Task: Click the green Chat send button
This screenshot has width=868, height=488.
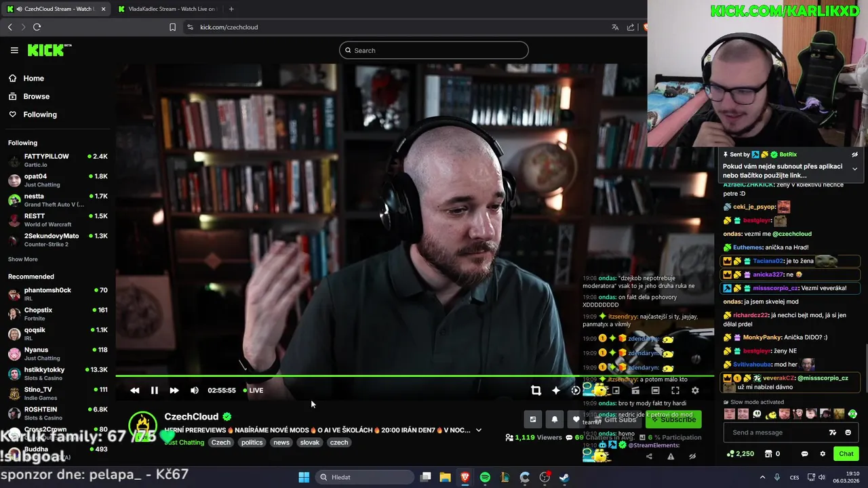Action: point(846,454)
